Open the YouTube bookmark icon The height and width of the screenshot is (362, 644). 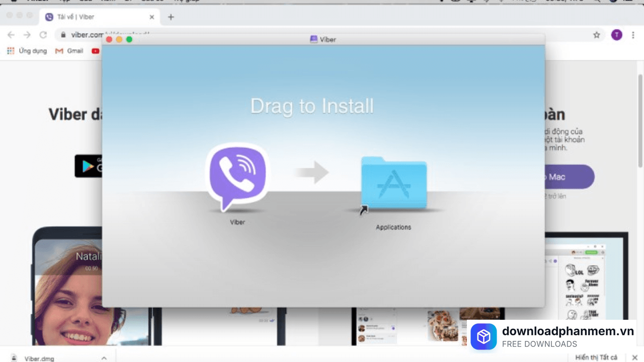[x=96, y=51]
